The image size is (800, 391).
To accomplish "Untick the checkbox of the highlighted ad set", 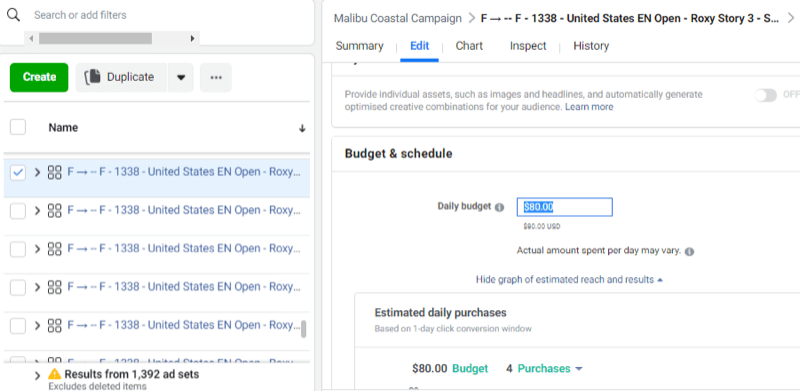I will click(18, 173).
